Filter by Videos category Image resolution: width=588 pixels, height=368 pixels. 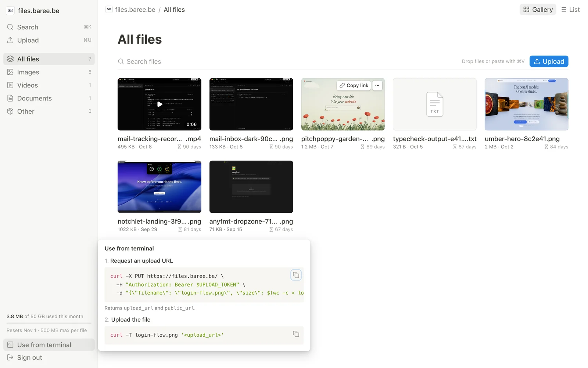49,85
